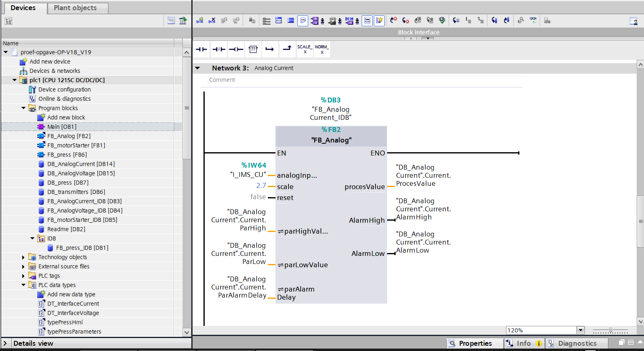Viewport: 644px width, 351px height.
Task: Click Add new block in tree
Action: [66, 117]
